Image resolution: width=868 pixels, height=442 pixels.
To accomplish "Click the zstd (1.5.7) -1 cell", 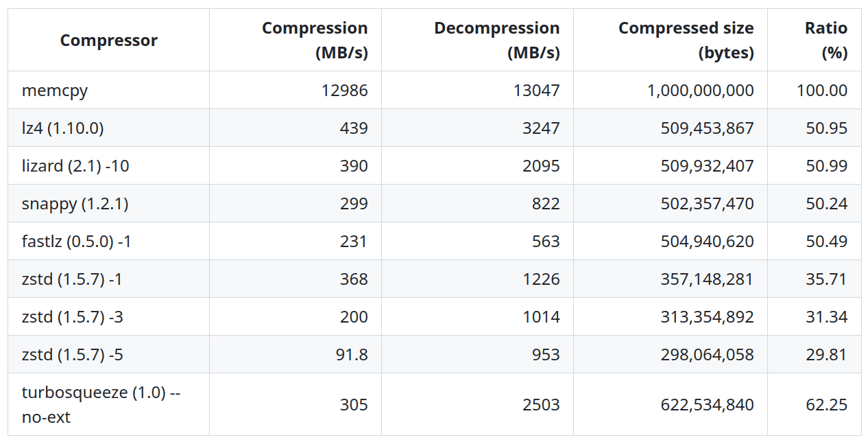I will (73, 279).
